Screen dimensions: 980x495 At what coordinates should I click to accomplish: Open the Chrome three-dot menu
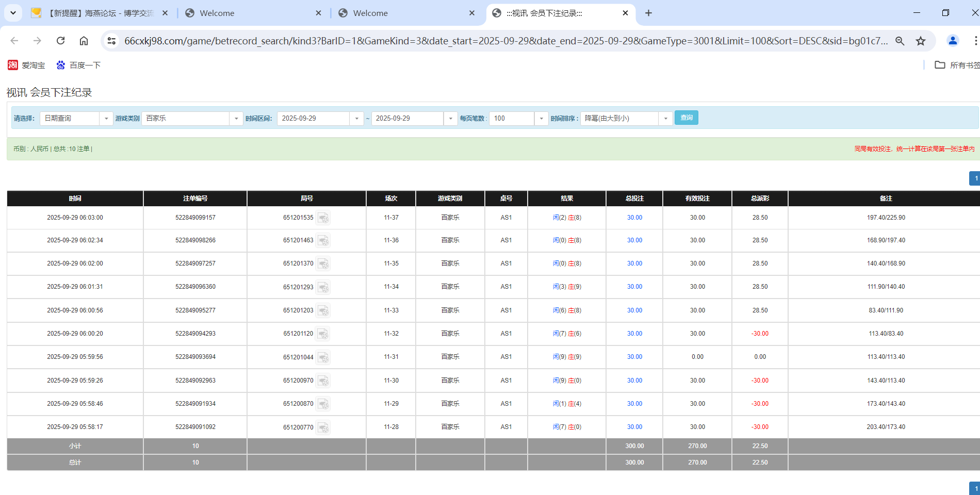pyautogui.click(x=975, y=41)
